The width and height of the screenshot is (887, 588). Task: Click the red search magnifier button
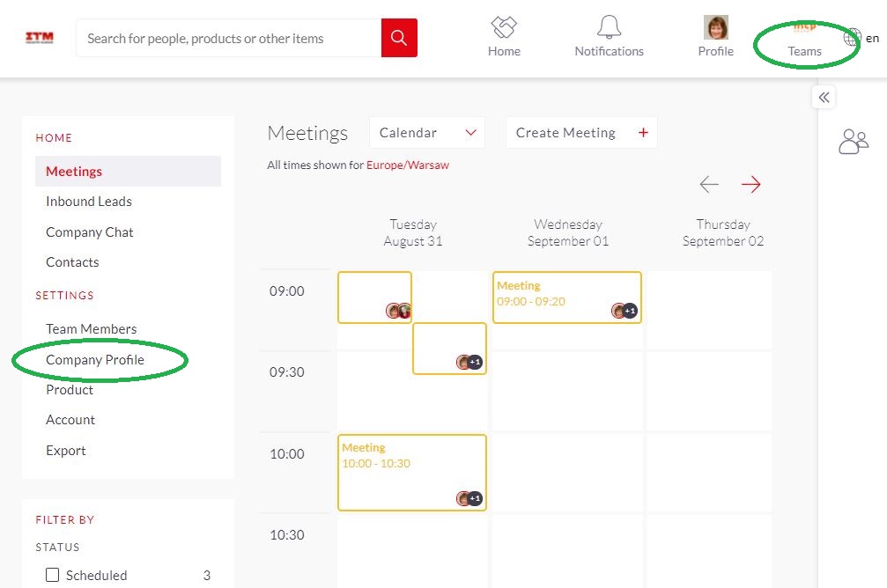coord(399,38)
